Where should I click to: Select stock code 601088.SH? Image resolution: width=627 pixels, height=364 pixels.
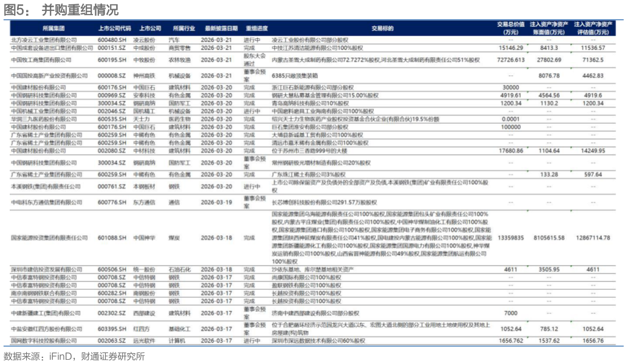click(112, 238)
